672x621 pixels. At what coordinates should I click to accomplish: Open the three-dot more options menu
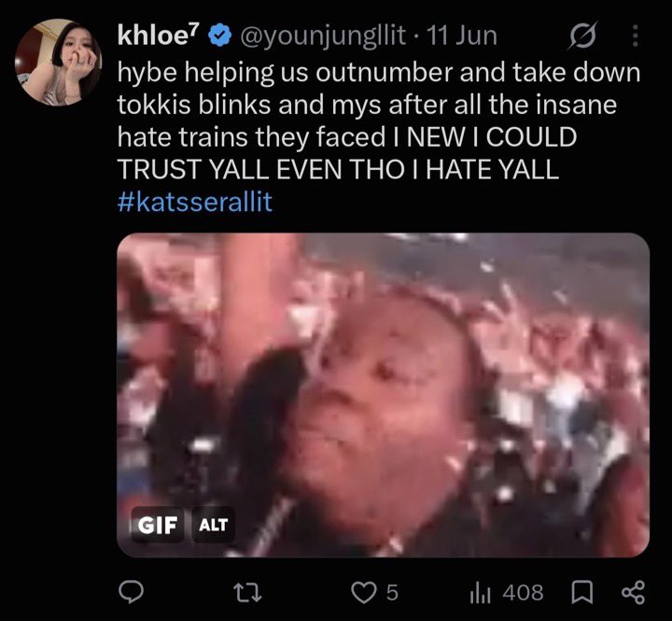pyautogui.click(x=636, y=35)
